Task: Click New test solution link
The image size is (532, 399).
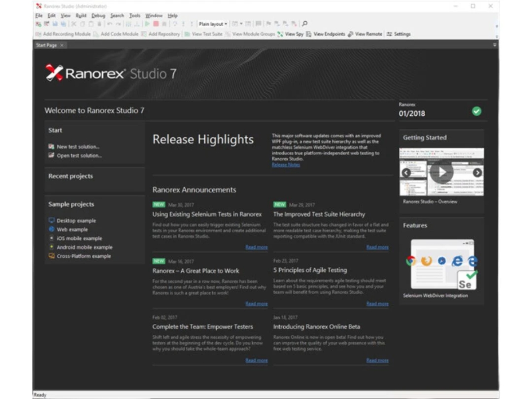Action: coord(78,147)
